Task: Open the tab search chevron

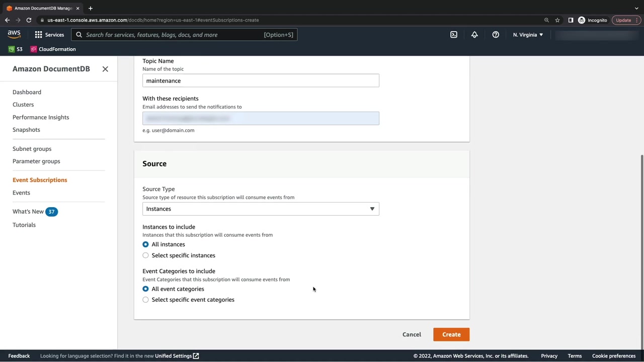Action: (x=636, y=8)
